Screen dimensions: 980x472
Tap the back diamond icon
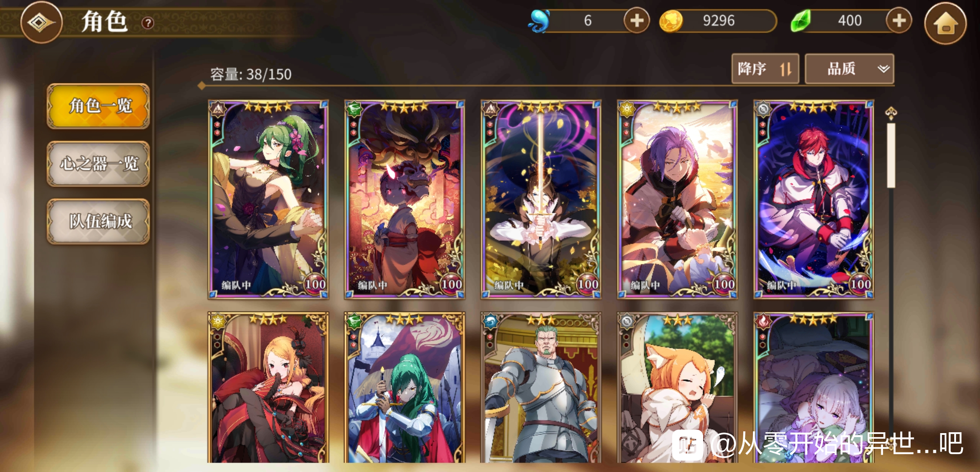click(41, 22)
